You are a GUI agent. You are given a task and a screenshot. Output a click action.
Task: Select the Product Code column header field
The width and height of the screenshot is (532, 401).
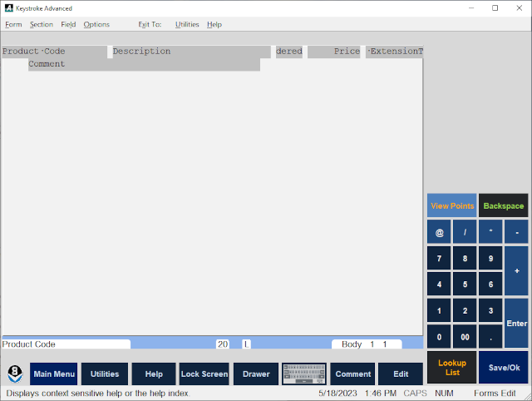(55, 52)
